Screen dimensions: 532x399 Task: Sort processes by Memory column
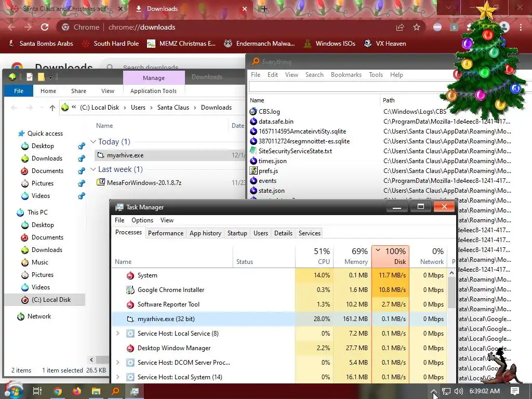353,257
